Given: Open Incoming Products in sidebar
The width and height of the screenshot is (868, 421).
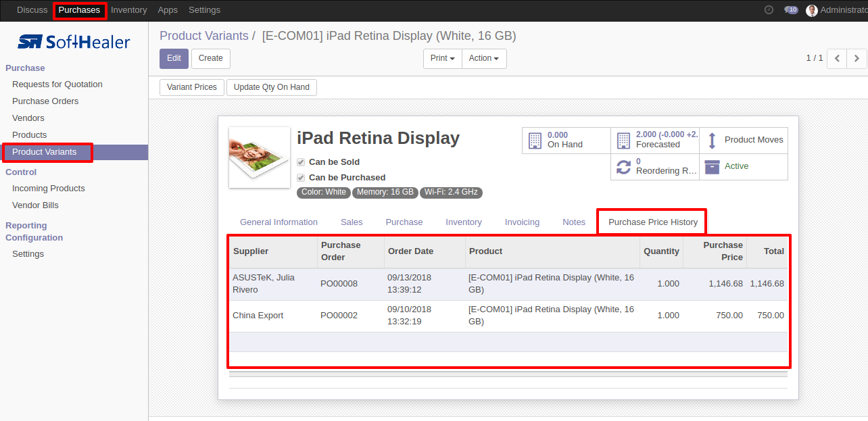Looking at the screenshot, I should click(x=49, y=189).
